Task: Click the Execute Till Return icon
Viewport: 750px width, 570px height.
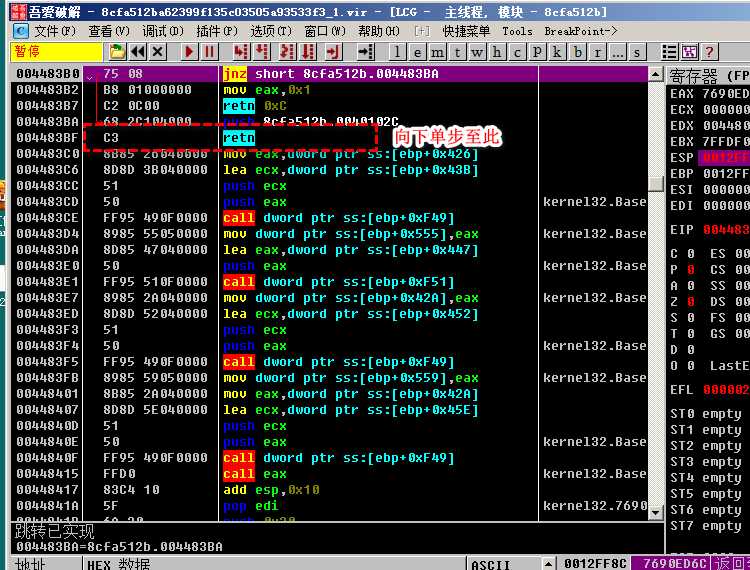Action: (333, 52)
